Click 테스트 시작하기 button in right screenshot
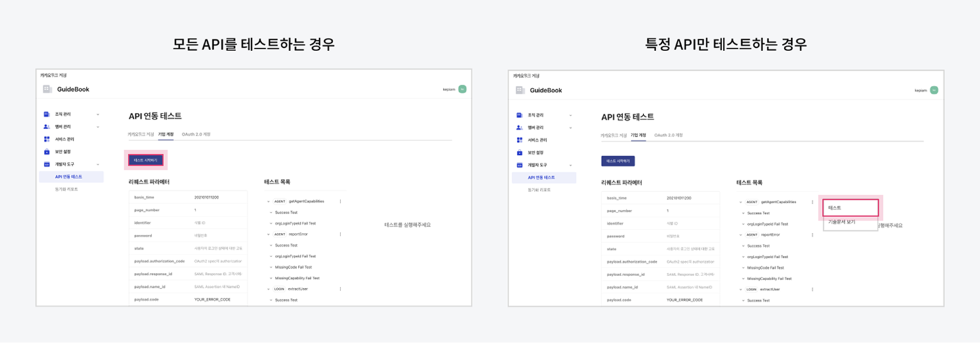 pos(618,161)
